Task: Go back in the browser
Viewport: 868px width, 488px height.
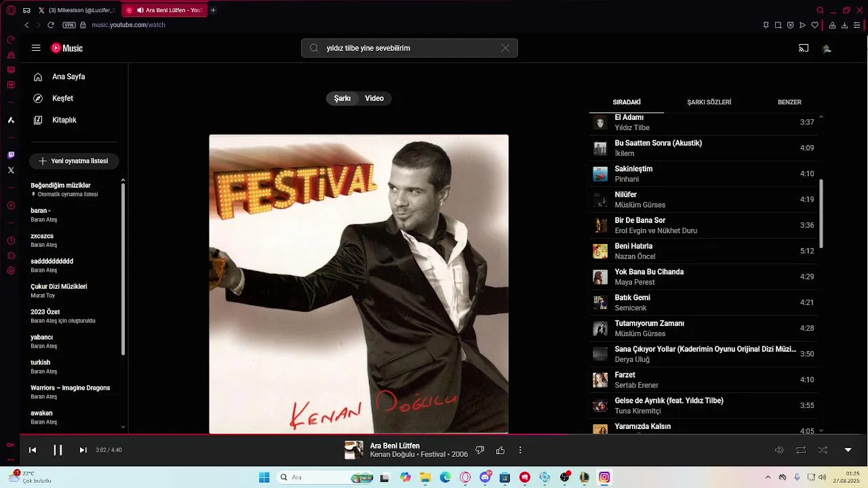Action: point(26,25)
